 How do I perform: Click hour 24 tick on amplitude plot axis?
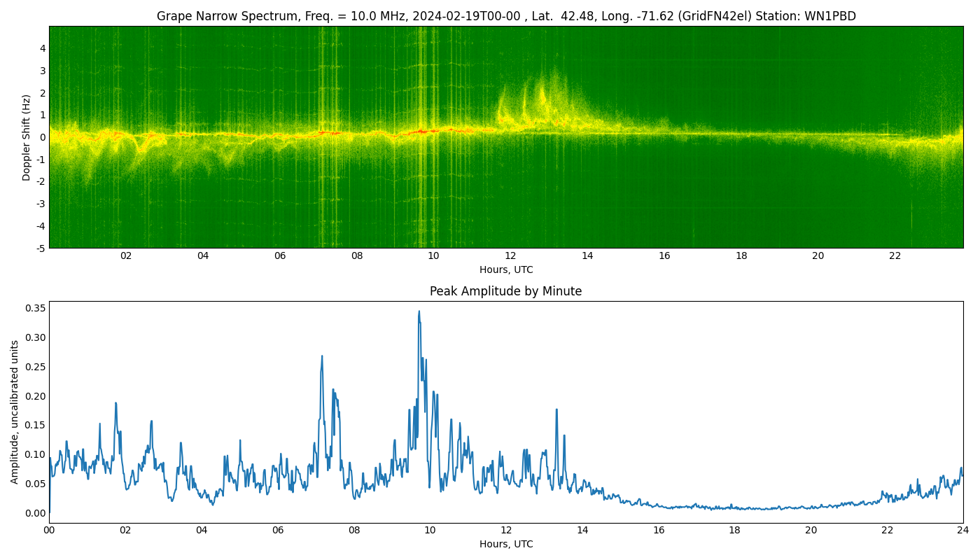(962, 531)
